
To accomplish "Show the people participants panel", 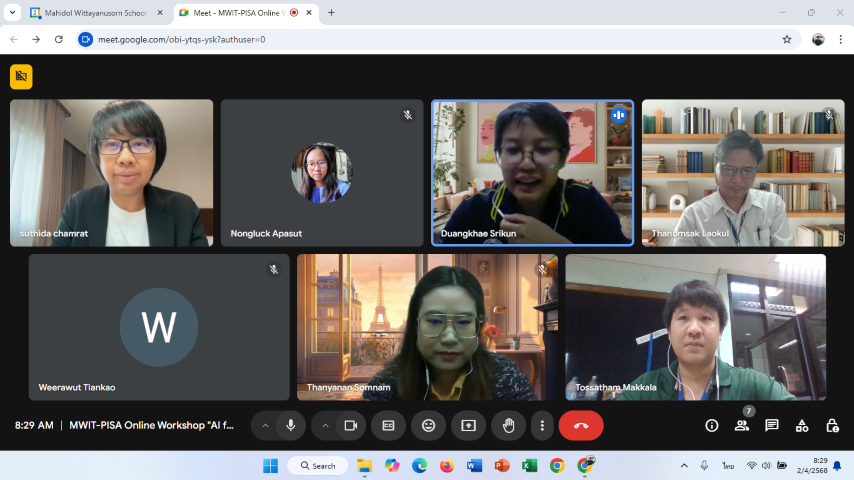I will pos(742,425).
